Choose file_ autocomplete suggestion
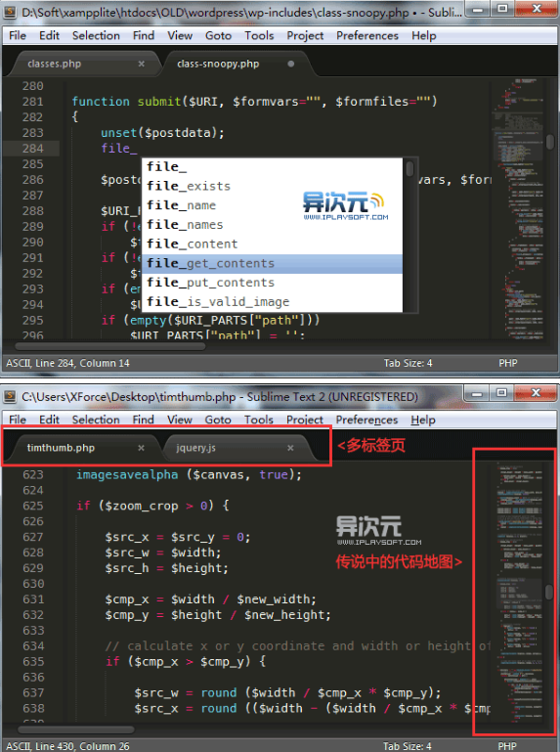560x752 pixels. coord(272,167)
